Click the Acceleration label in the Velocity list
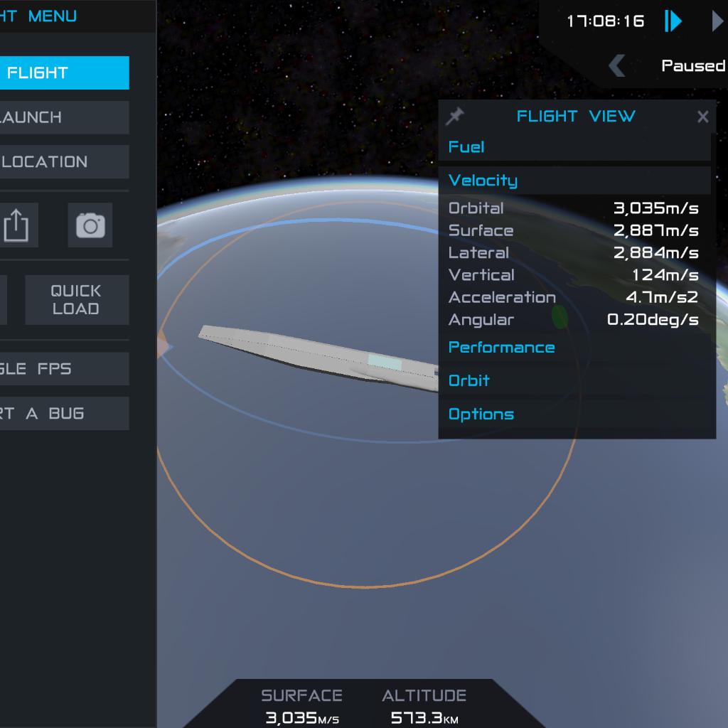Image resolution: width=728 pixels, height=728 pixels. [x=502, y=297]
